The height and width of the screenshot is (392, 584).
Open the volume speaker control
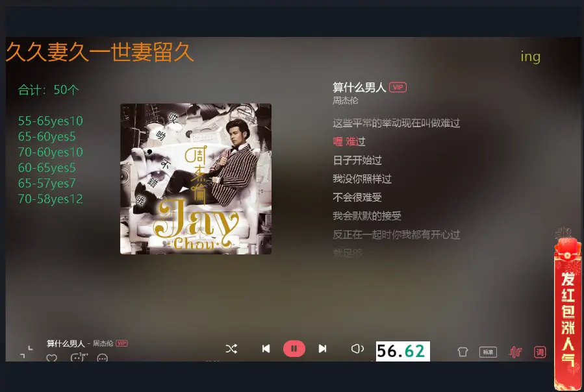(357, 349)
